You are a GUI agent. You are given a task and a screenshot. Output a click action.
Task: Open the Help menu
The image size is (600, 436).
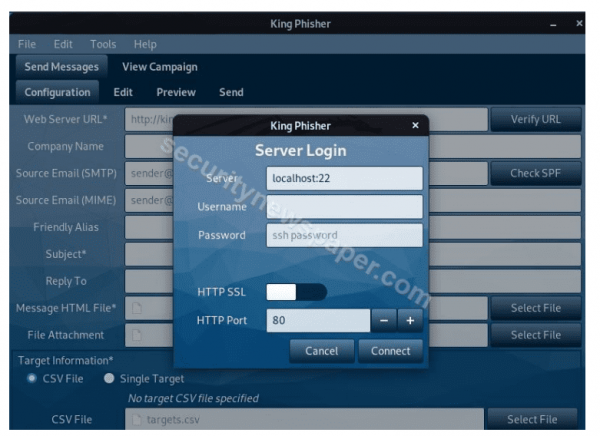coord(145,44)
